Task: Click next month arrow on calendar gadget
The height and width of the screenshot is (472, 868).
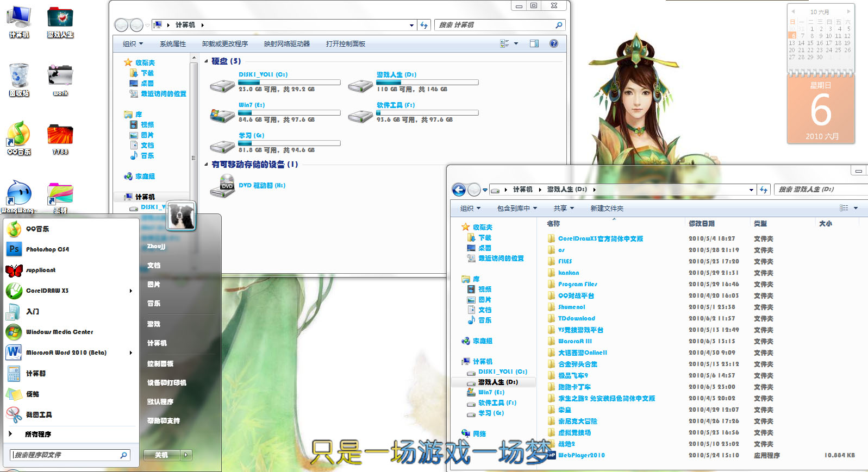Action: click(x=848, y=11)
